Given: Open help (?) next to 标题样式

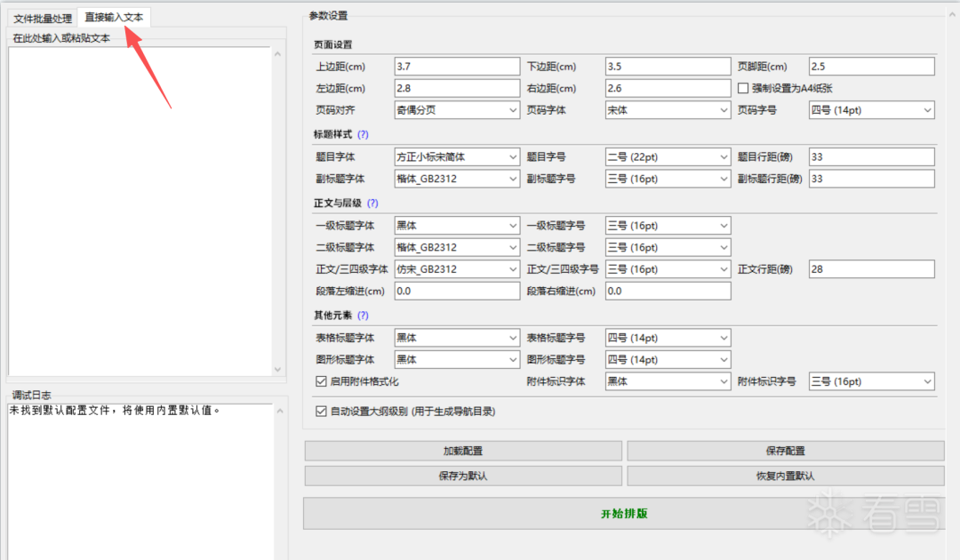Looking at the screenshot, I should point(363,134).
